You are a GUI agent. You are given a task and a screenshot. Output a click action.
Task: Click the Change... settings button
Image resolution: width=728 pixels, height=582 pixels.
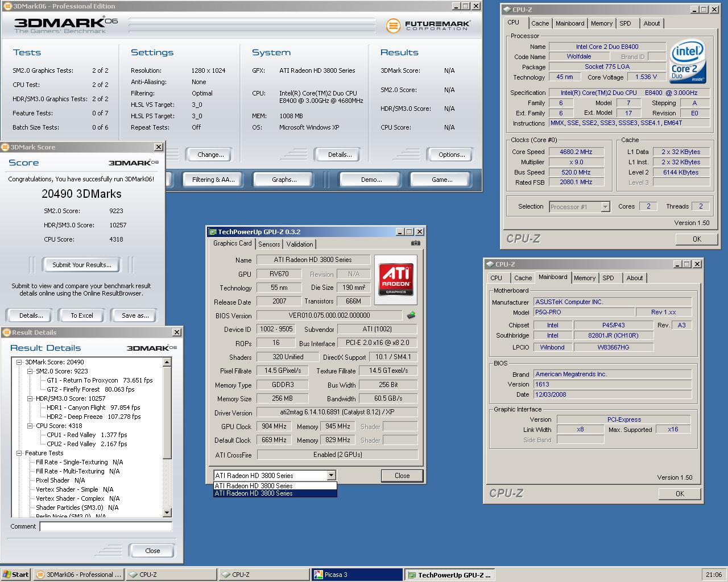coord(210,155)
